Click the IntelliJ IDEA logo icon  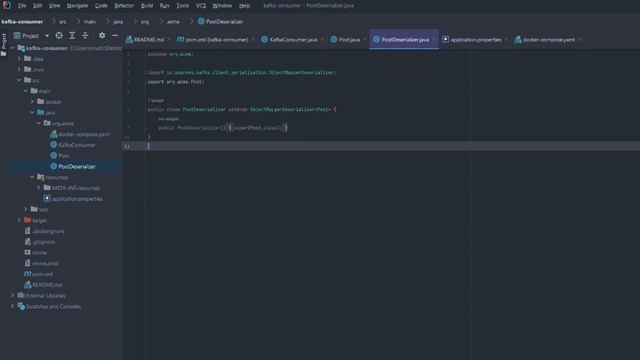[6, 5]
